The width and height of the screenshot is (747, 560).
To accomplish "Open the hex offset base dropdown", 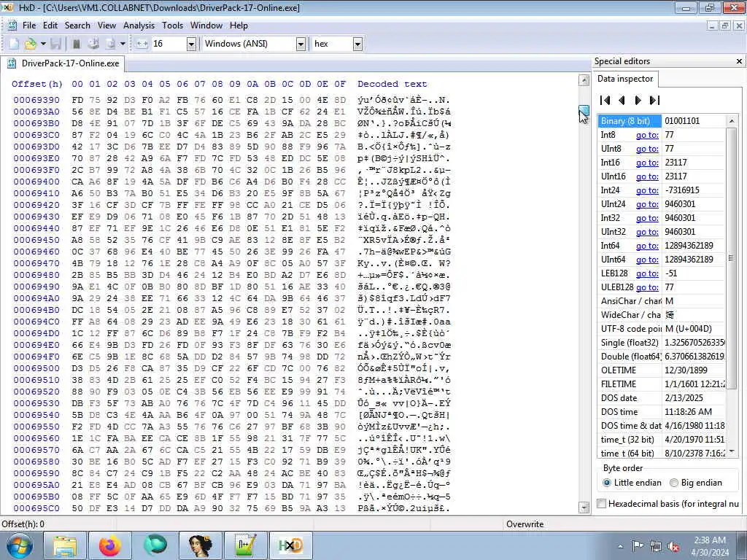I will tap(357, 44).
